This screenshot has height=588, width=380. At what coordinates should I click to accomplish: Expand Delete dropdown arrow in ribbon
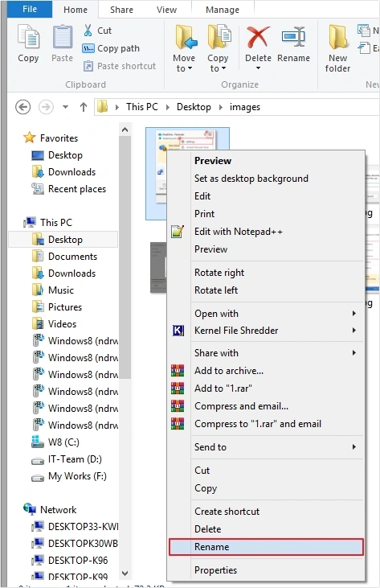[258, 68]
